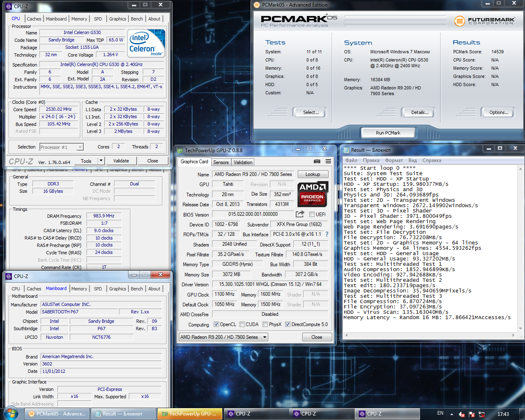
Task: Click the Core Speed 2530.02 MHz value
Action: point(59,109)
